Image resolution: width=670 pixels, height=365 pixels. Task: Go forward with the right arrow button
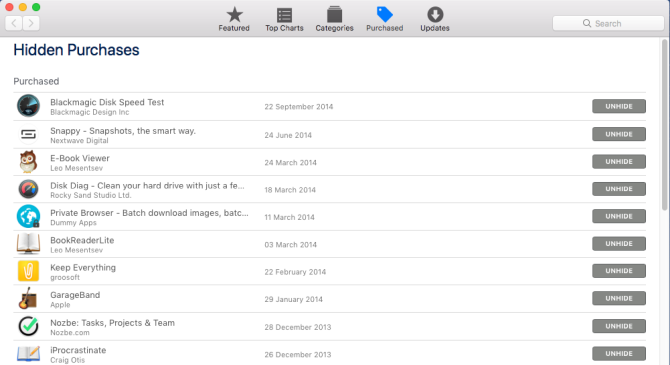point(31,23)
